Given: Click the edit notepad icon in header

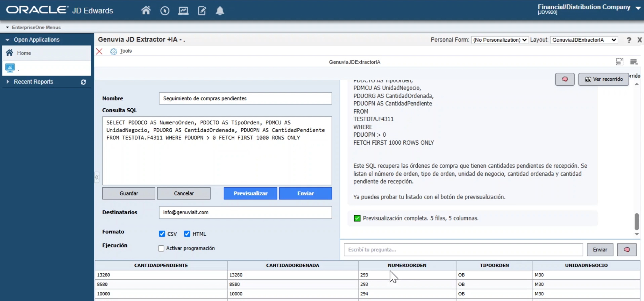Looking at the screenshot, I should coord(202,11).
